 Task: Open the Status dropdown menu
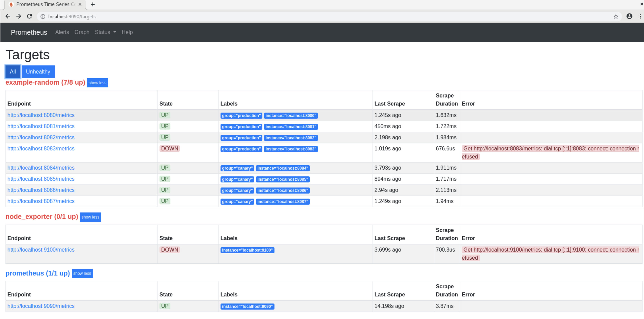pyautogui.click(x=105, y=32)
